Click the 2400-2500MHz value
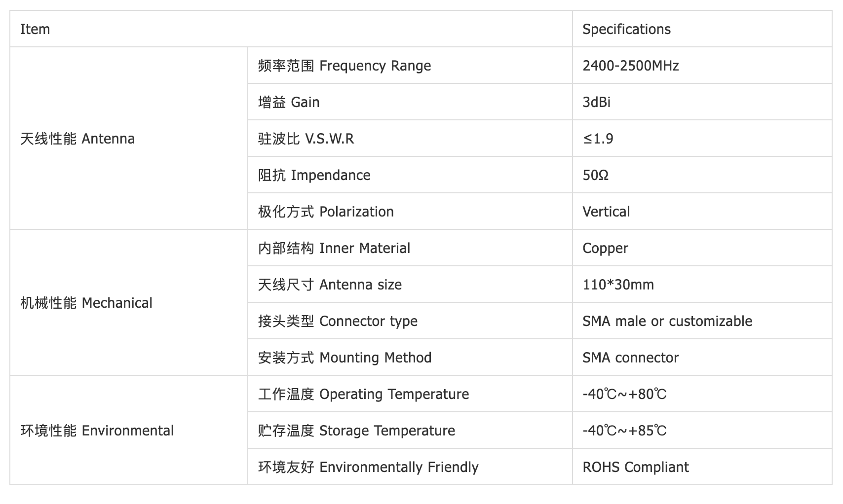 tap(631, 66)
